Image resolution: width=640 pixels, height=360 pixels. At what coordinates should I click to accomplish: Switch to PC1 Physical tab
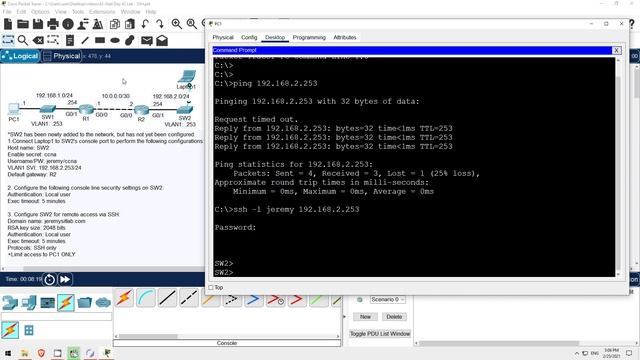pos(223,37)
